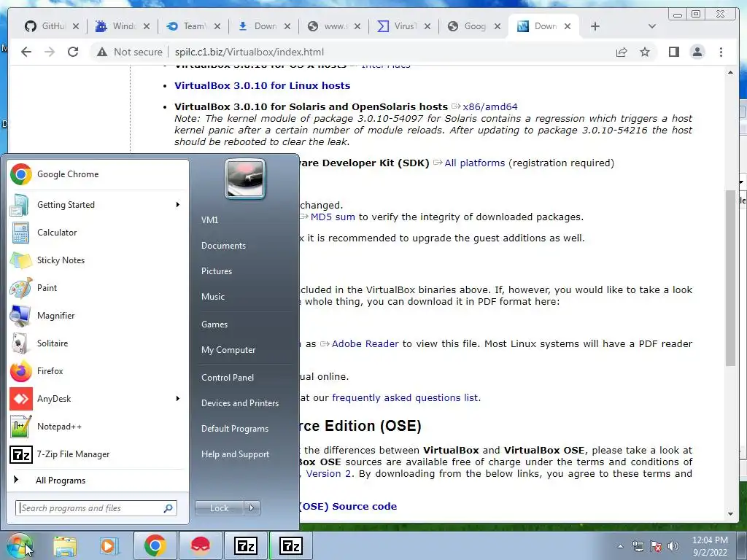
Task: Click the Windows Start orb
Action: coord(18,546)
